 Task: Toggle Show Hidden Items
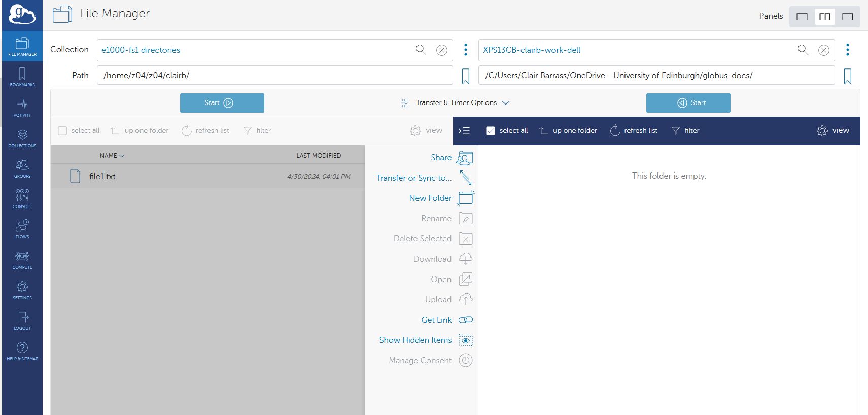click(x=465, y=340)
